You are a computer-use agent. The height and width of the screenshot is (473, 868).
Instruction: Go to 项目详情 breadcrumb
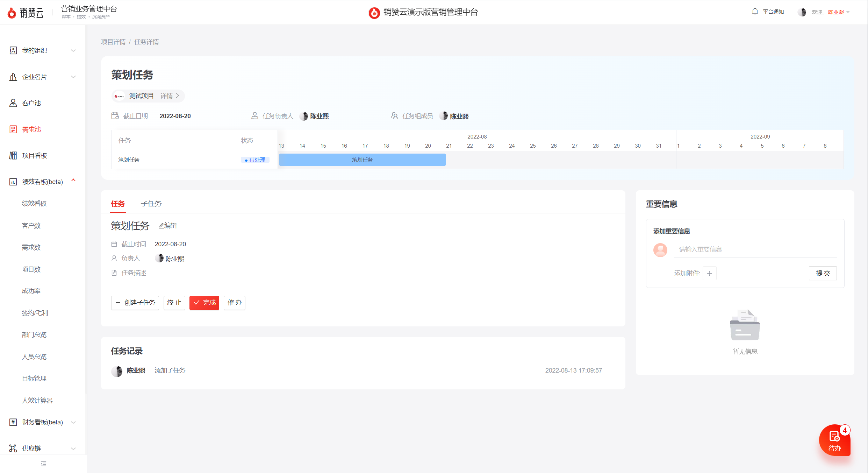(113, 42)
